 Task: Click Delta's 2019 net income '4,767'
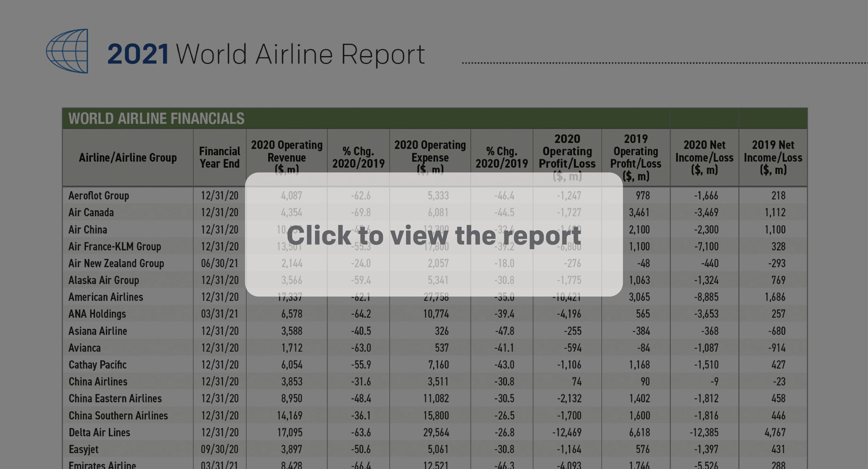pos(775,433)
